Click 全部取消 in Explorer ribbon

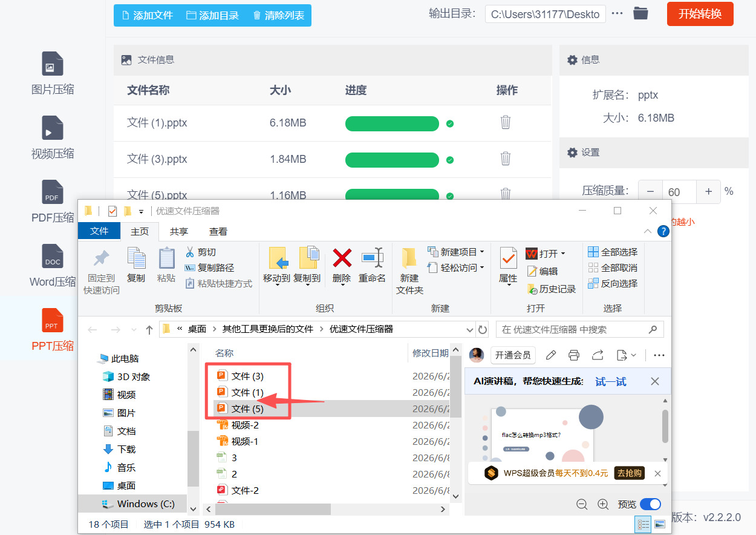[x=613, y=267]
